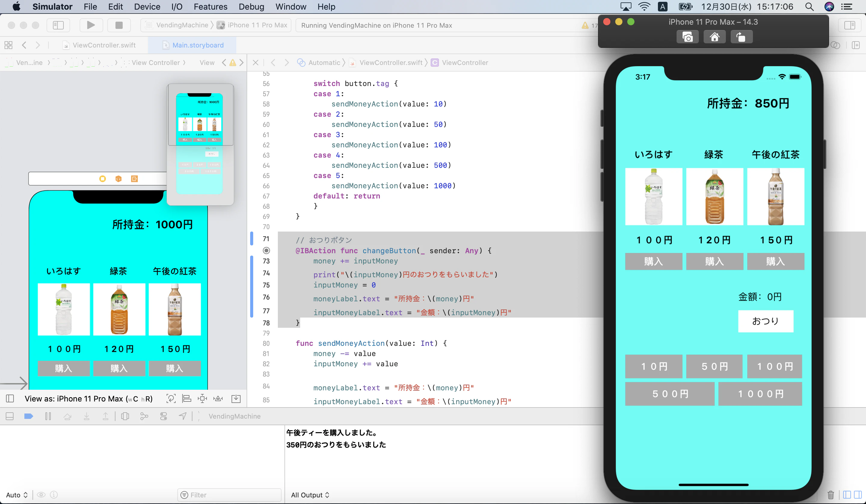Open Align constraints icon in storyboard bar
Screen dimensions: 866x504
point(187,398)
